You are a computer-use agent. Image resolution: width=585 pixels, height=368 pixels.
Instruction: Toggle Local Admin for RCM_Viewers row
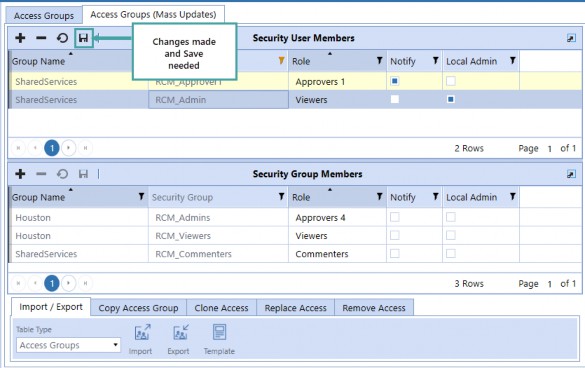click(451, 235)
